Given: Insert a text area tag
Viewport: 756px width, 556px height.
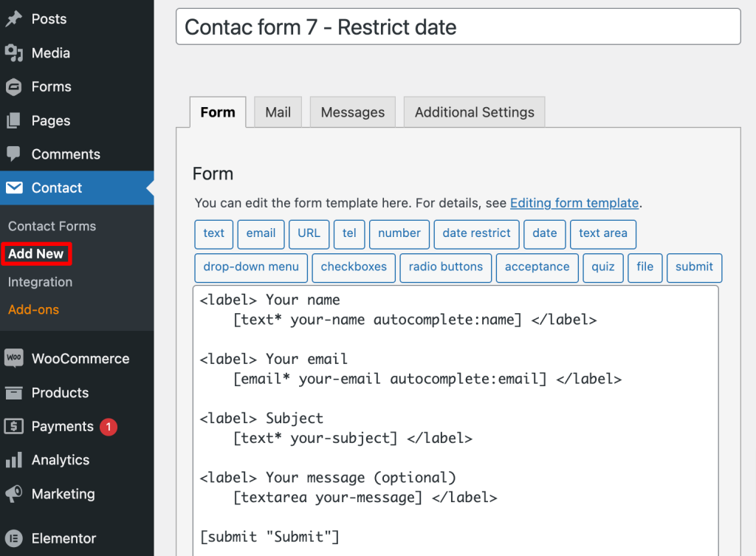Looking at the screenshot, I should coord(603,234).
